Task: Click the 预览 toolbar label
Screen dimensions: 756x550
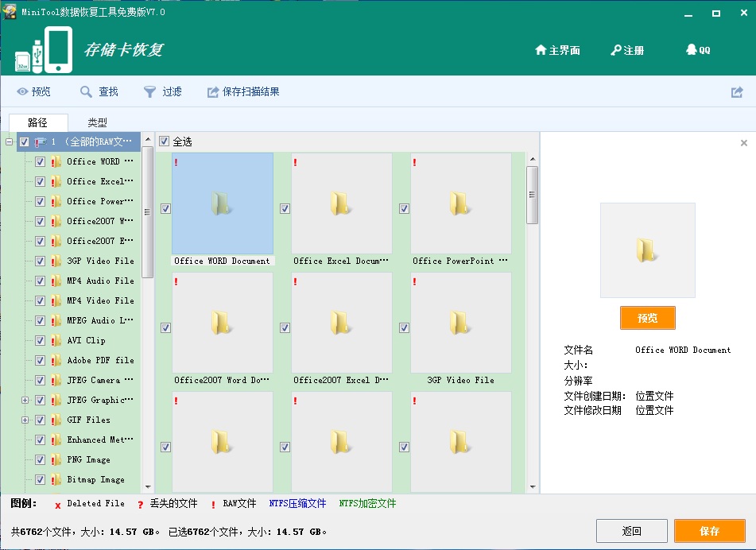Action: [x=41, y=91]
